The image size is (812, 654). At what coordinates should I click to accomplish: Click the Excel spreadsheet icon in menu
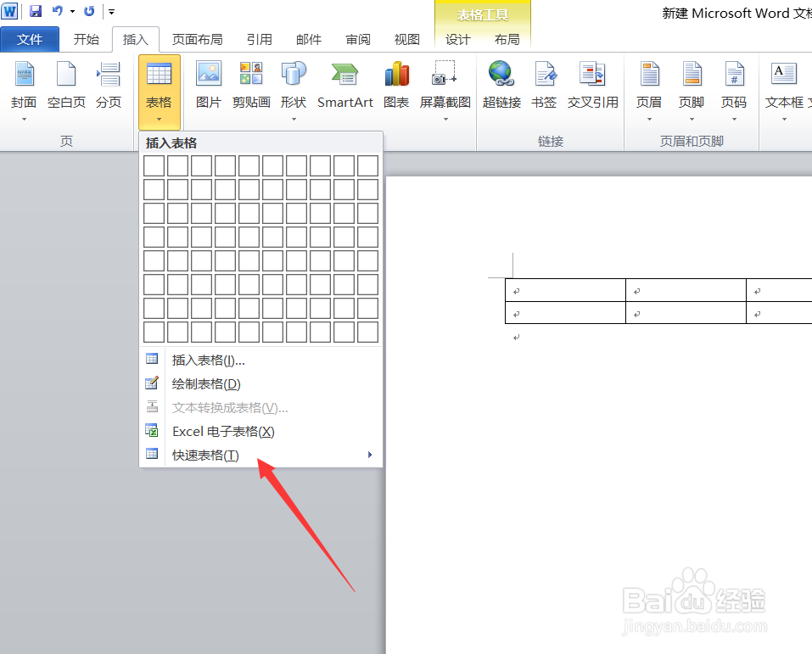[x=152, y=430]
